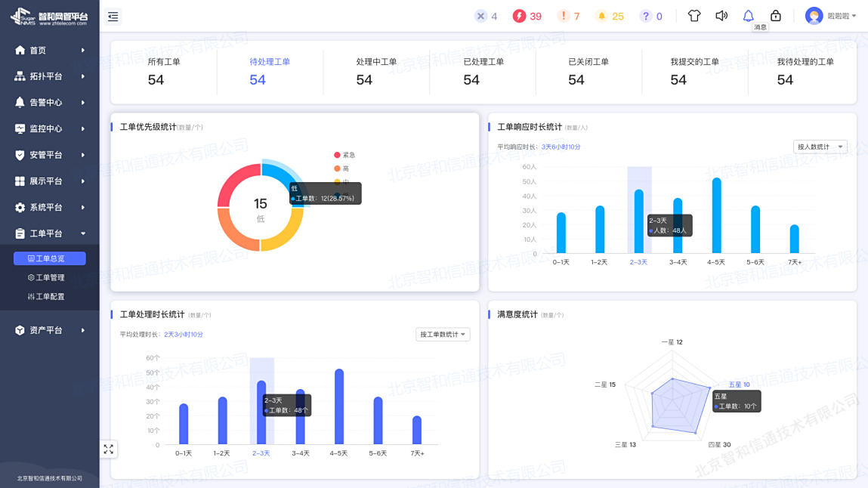Click the yellow bell alarm icon showing 25
868x488 pixels.
[x=602, y=16]
